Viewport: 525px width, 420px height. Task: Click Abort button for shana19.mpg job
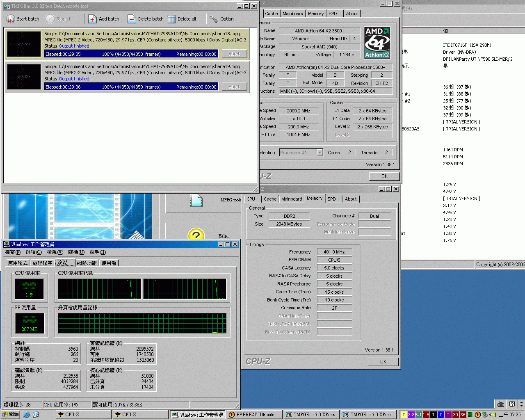point(234,87)
